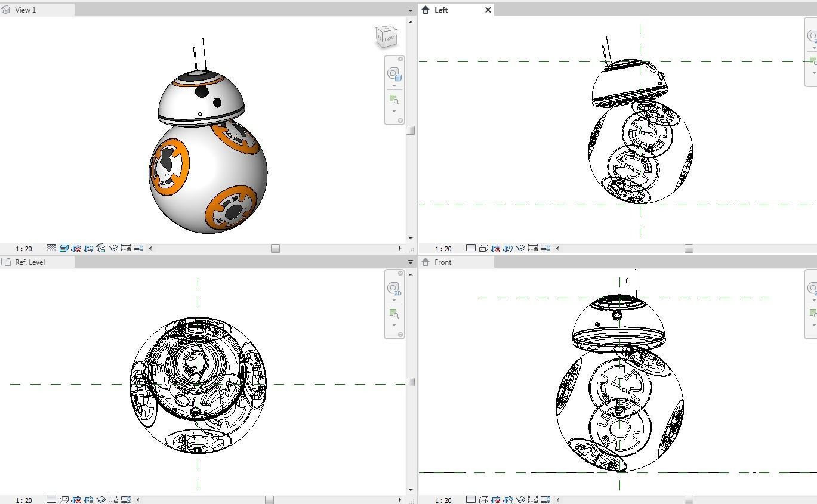Click the Detail Level icon in the Front view
817x504 pixels.
tap(471, 500)
